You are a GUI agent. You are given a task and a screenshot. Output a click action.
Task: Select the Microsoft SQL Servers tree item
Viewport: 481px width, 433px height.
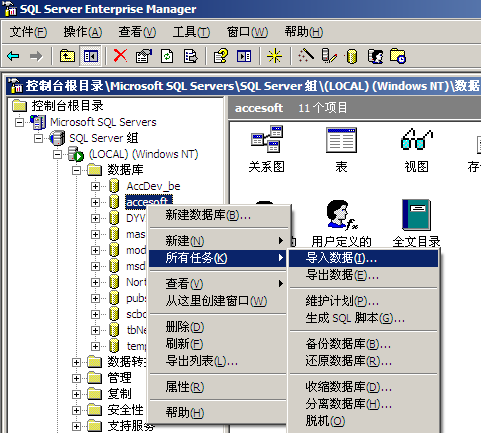click(x=103, y=122)
